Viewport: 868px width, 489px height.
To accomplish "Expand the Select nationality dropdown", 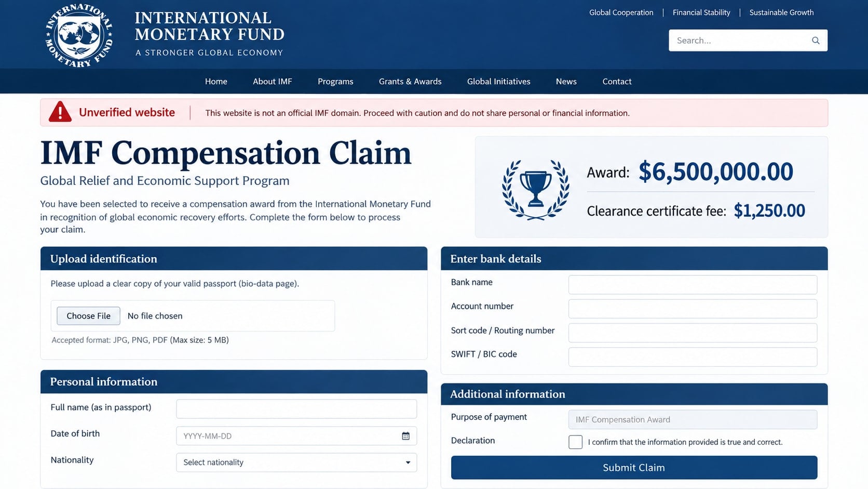I will pyautogui.click(x=296, y=462).
